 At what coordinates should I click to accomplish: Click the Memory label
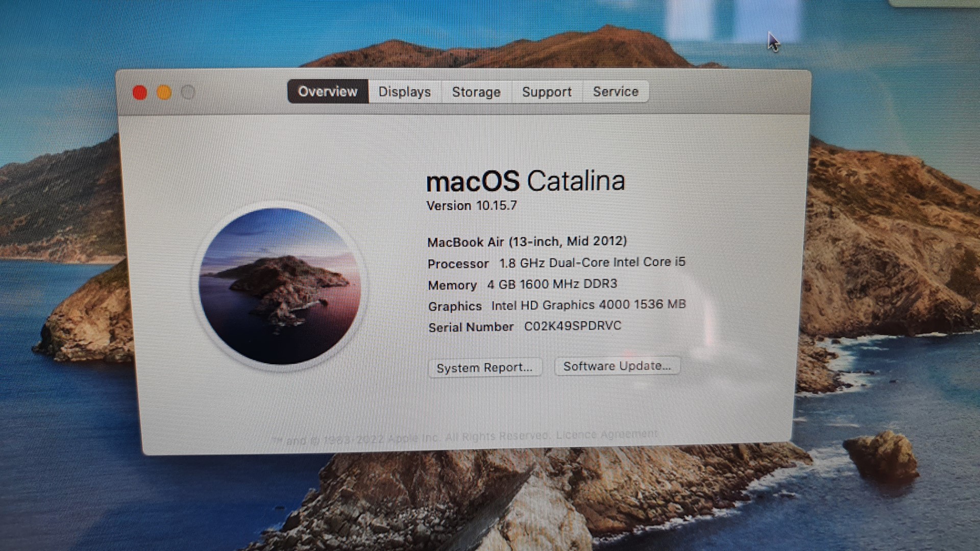tap(452, 285)
